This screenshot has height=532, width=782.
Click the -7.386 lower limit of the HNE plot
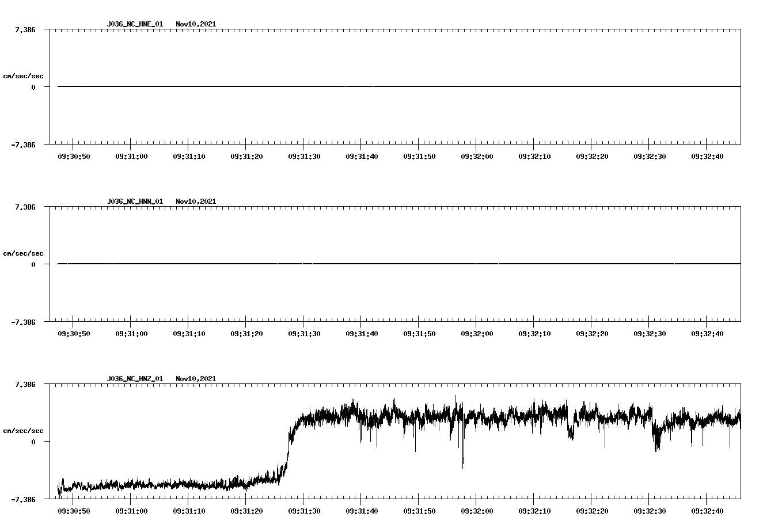pos(23,145)
